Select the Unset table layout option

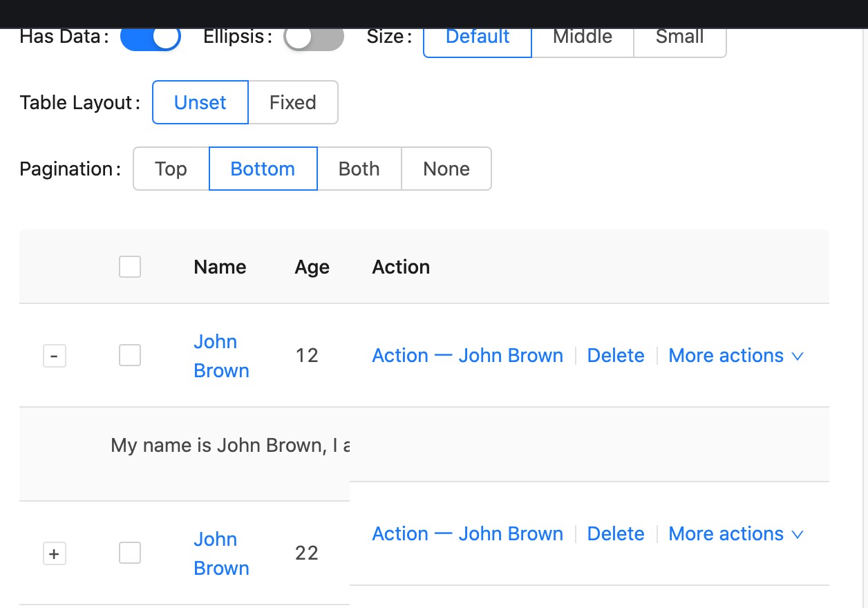pos(200,102)
